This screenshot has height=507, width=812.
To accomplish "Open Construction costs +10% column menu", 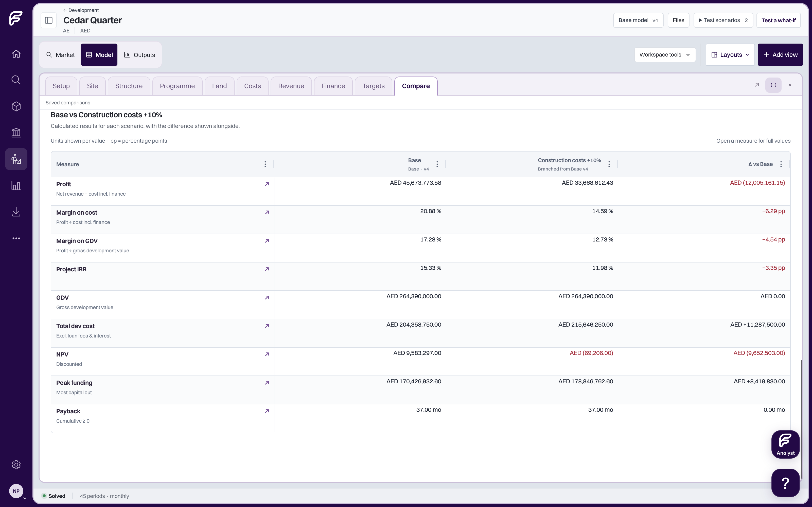I will point(609,164).
